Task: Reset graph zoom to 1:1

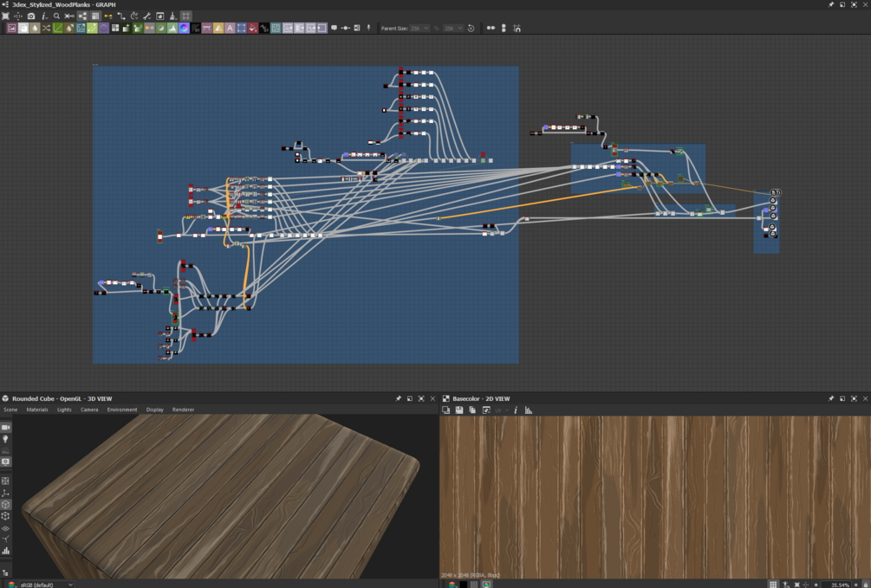Action: 18,16
